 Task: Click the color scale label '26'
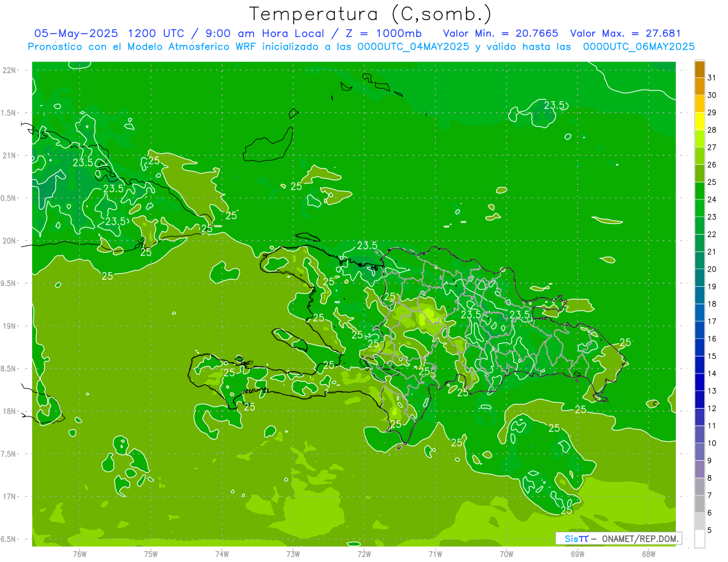pos(712,164)
